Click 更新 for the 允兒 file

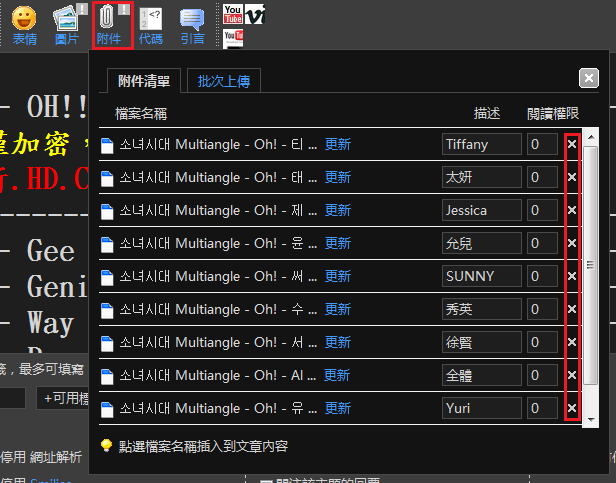click(x=338, y=243)
